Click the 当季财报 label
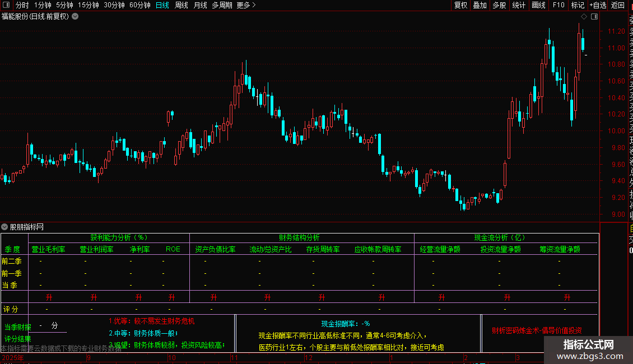Image resolution: width=633 pixels, height=364 pixels. [18, 327]
